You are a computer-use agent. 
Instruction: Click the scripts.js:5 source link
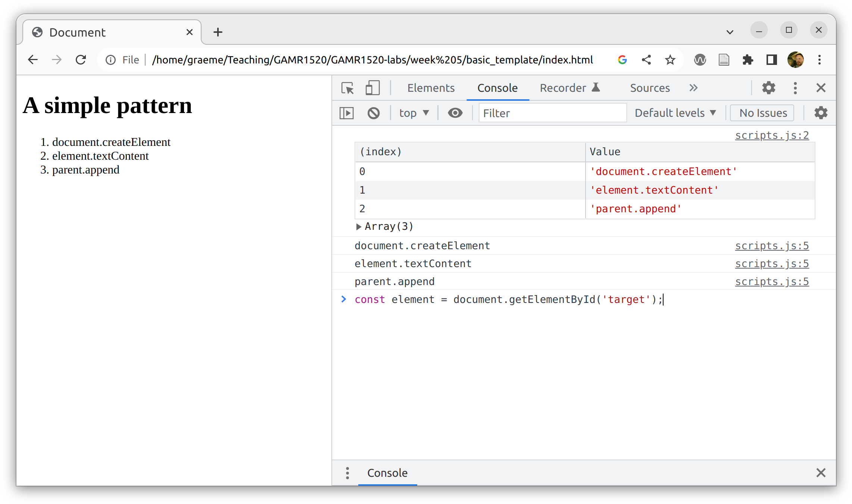pyautogui.click(x=772, y=245)
